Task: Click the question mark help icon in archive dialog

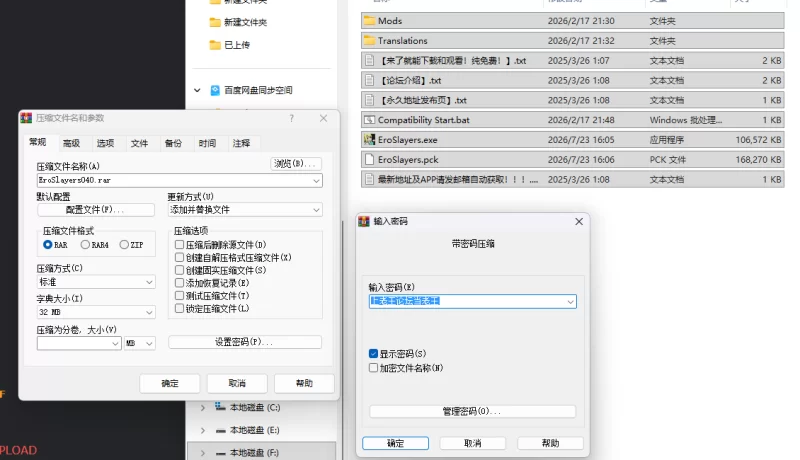Action: click(291, 118)
